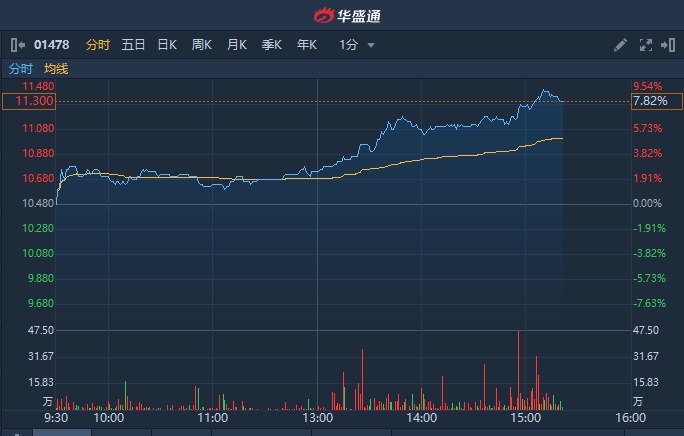The width and height of the screenshot is (684, 436).
Task: Toggle the 分时 price line indicator
Action: coord(21,68)
